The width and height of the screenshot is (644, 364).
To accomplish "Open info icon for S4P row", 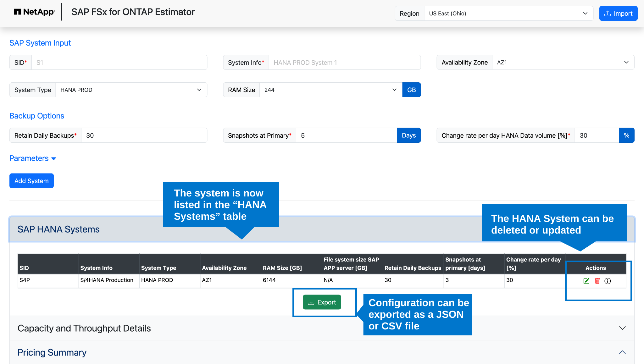I will click(608, 281).
